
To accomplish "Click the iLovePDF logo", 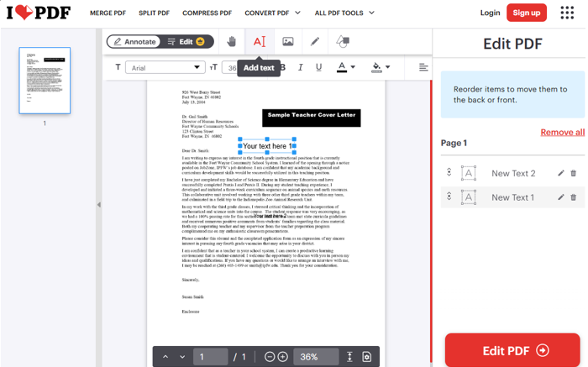I will [x=39, y=13].
